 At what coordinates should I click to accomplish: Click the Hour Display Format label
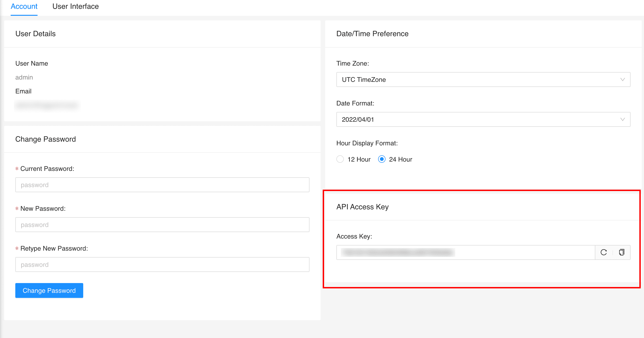point(367,143)
